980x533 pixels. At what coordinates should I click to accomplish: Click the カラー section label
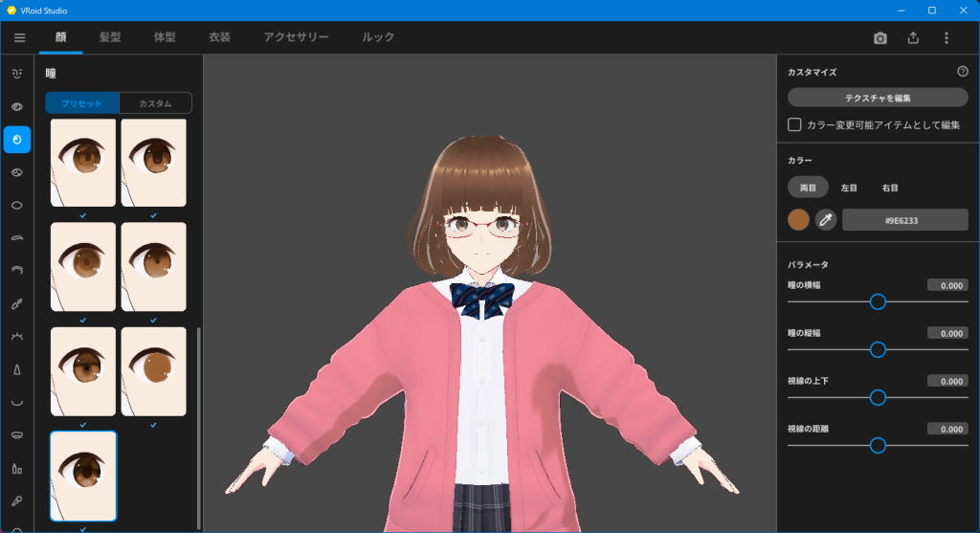click(800, 161)
